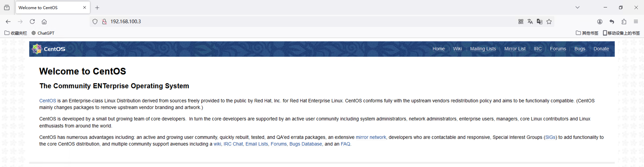
Task: Follow the wiki link in the paragraph
Action: point(217,144)
